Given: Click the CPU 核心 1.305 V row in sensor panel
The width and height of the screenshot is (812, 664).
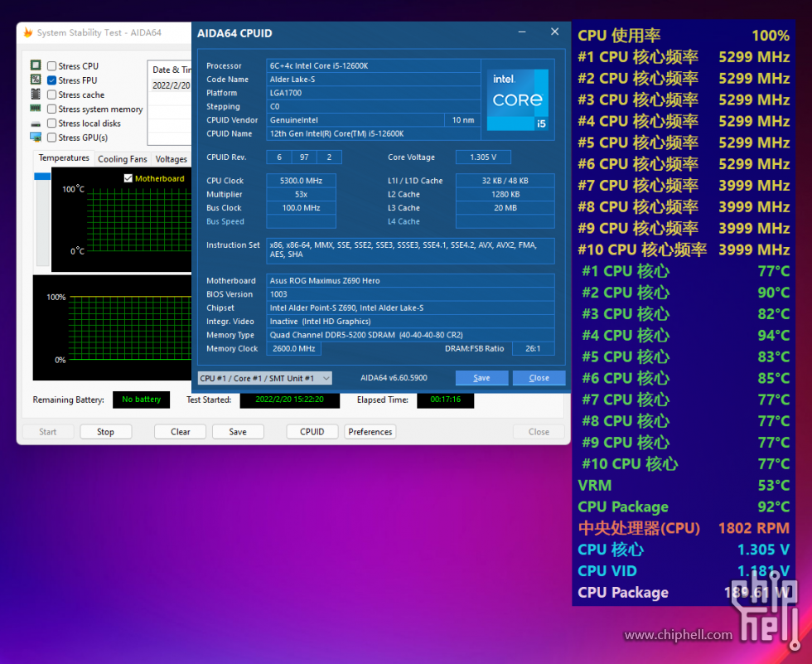Looking at the screenshot, I should tap(684, 550).
